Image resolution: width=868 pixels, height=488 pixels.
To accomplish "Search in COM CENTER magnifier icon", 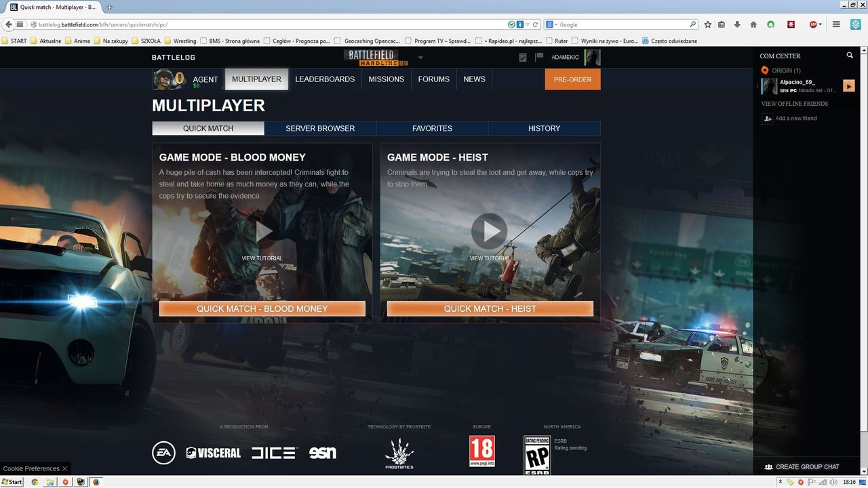I will point(850,56).
